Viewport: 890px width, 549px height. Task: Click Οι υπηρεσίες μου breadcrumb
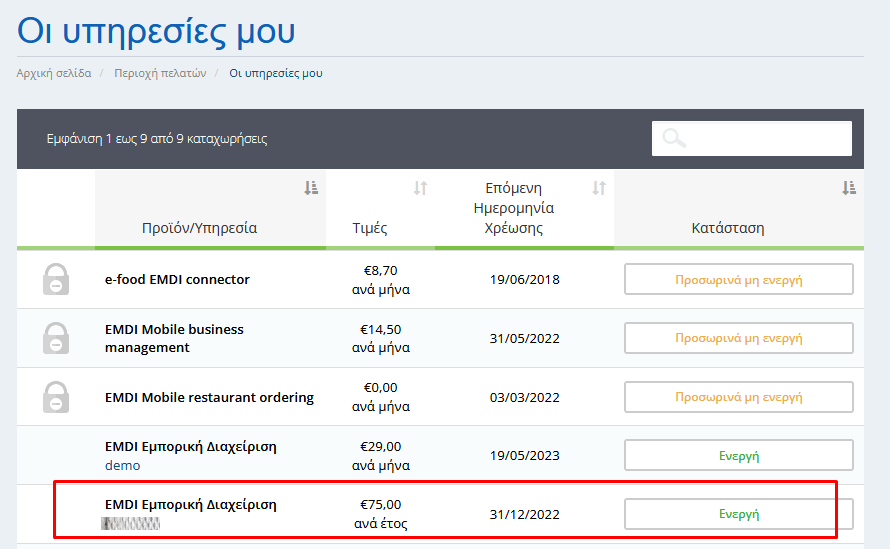(276, 73)
